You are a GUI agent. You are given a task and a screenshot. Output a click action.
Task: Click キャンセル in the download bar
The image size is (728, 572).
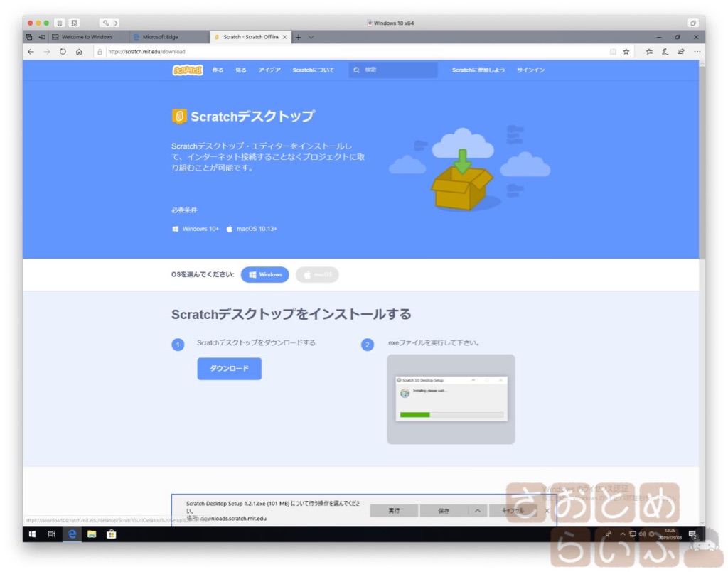tap(513, 511)
